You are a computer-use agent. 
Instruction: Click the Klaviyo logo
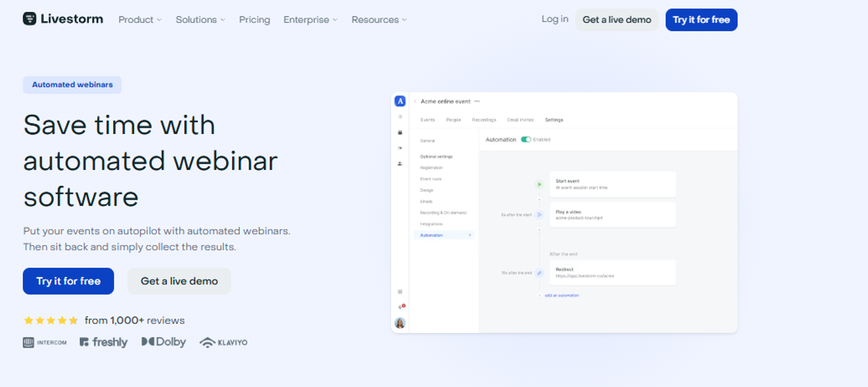point(223,342)
